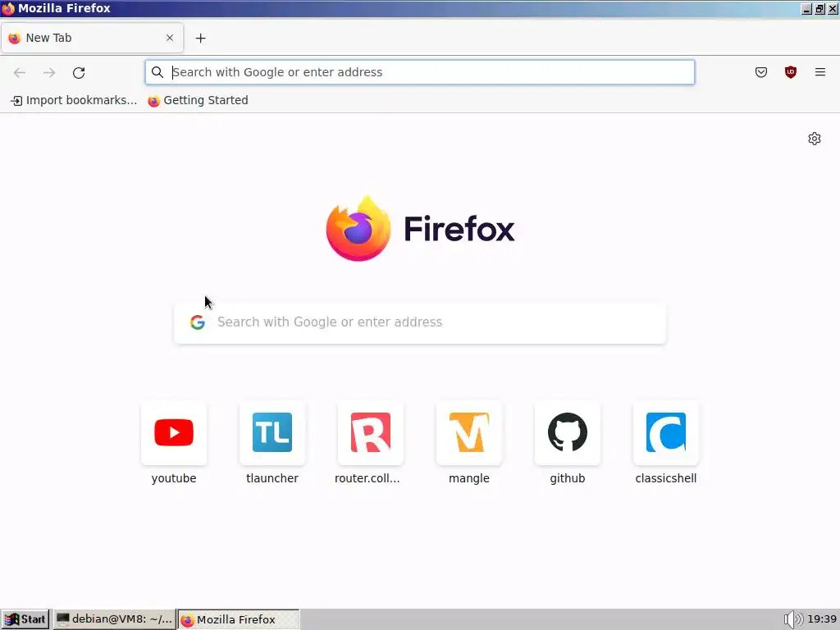The height and width of the screenshot is (630, 840).
Task: Open Import bookmarks from toolbar
Action: tap(74, 100)
